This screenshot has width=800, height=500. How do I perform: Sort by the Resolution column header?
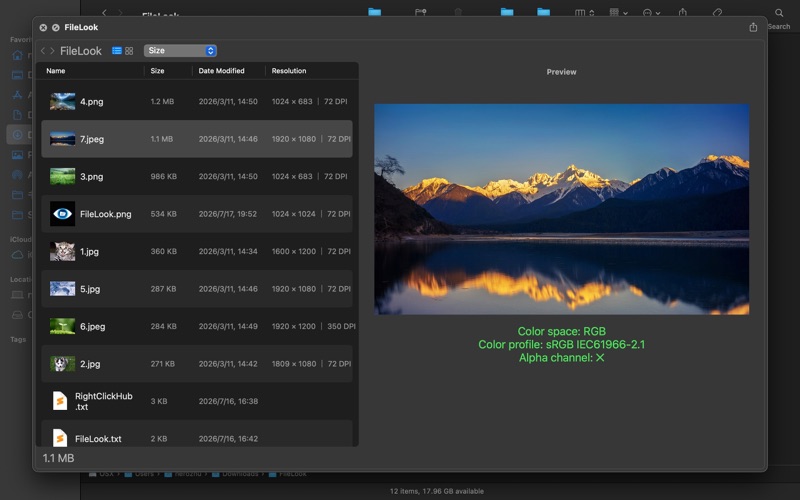289,71
